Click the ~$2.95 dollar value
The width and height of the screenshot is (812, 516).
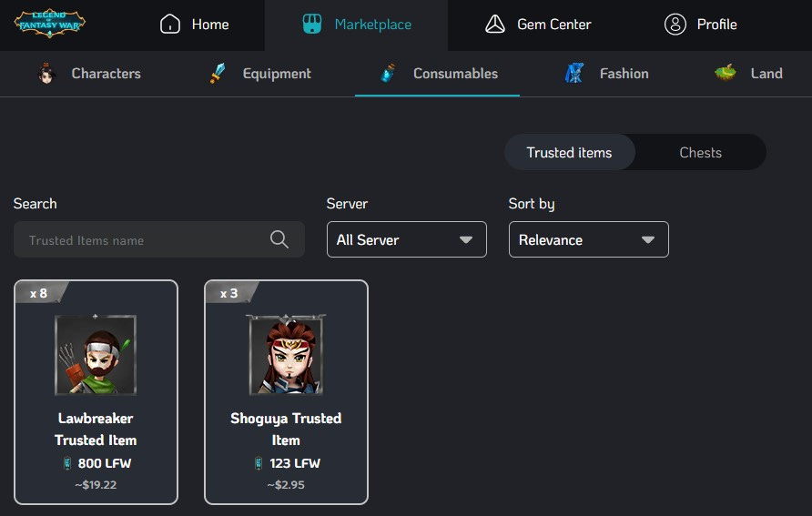[x=286, y=485]
